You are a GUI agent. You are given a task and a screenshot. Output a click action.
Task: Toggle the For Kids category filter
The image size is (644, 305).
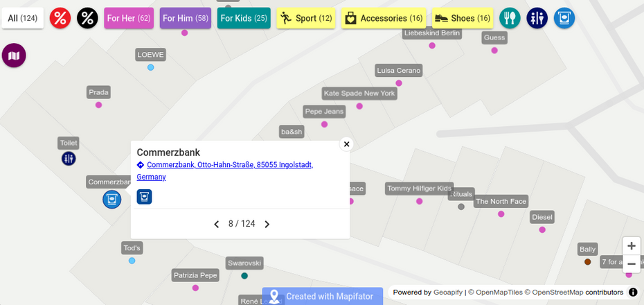[x=244, y=18]
